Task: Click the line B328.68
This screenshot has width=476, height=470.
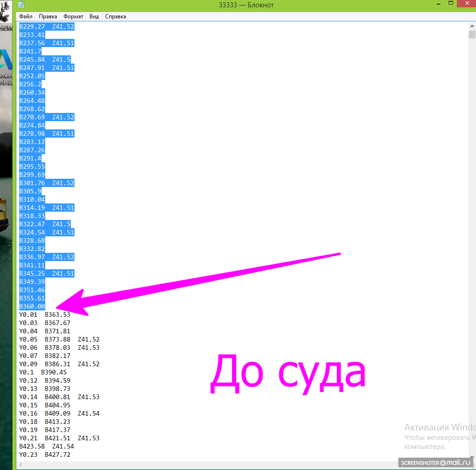Action: coord(32,240)
